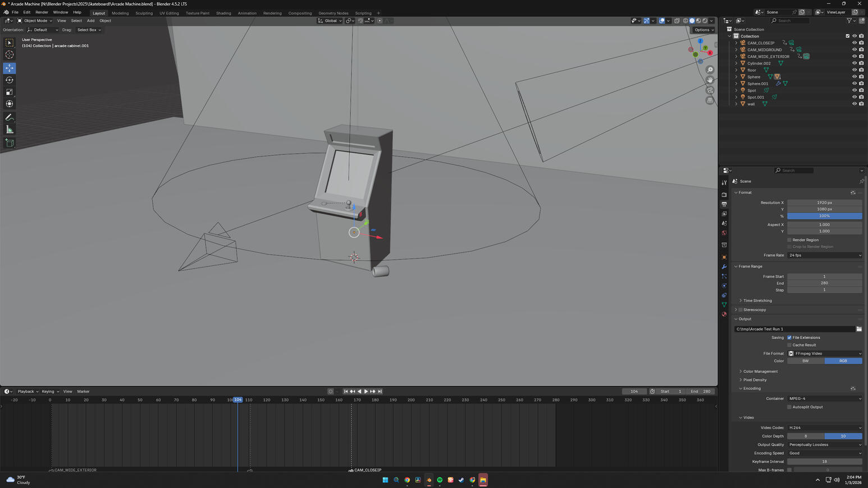Browse output path with folder icon
This screenshot has height=488, width=868.
(859, 329)
